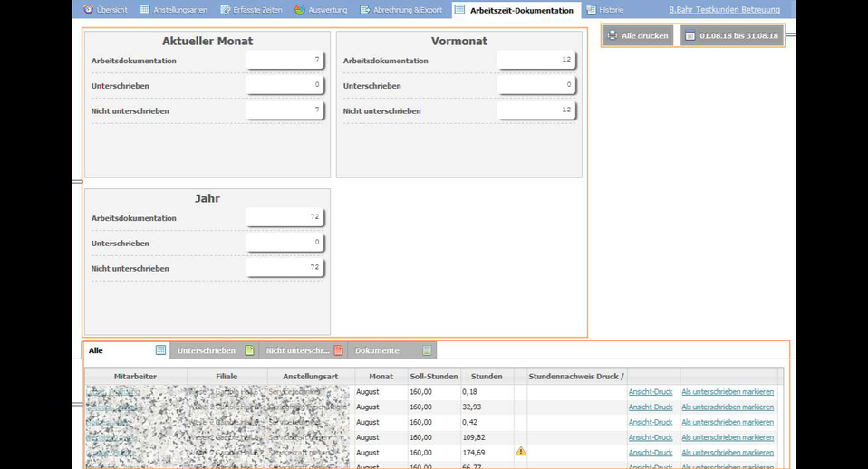The image size is (868, 469).
Task: Click Aktueller Monat Nicht unterschrieben value field
Action: [x=285, y=110]
